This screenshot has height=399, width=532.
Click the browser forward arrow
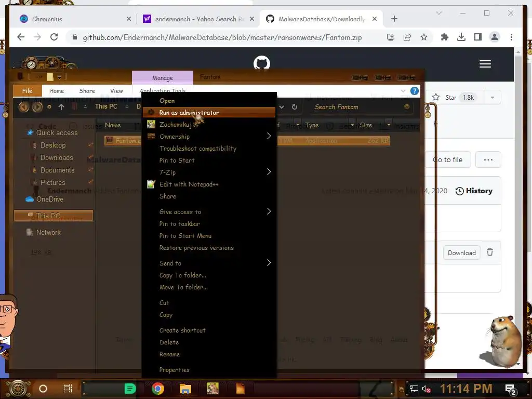click(37, 37)
